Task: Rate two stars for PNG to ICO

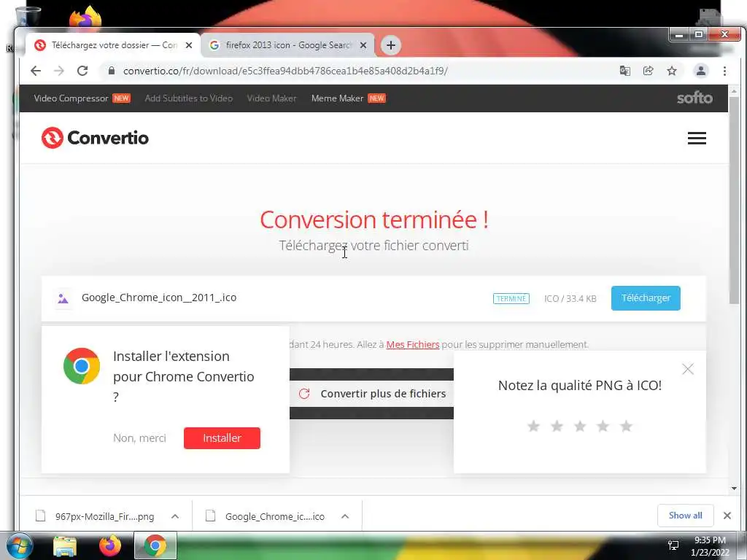Action: coord(557,426)
